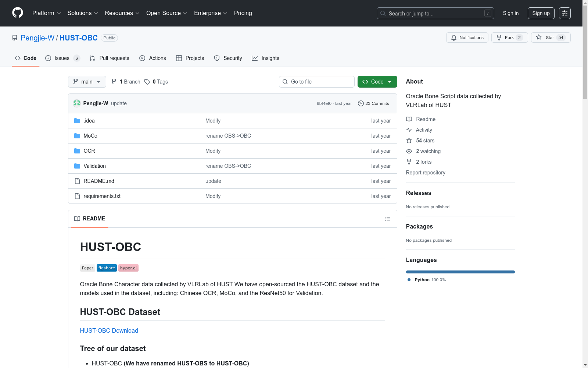
Task: Click the Notifications button
Action: pos(467,38)
